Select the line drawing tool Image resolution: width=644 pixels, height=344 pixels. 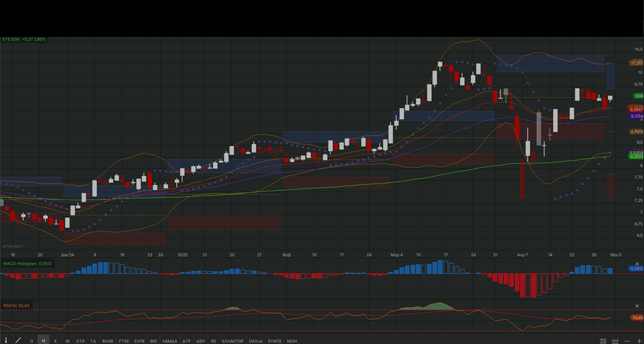(x=18, y=340)
